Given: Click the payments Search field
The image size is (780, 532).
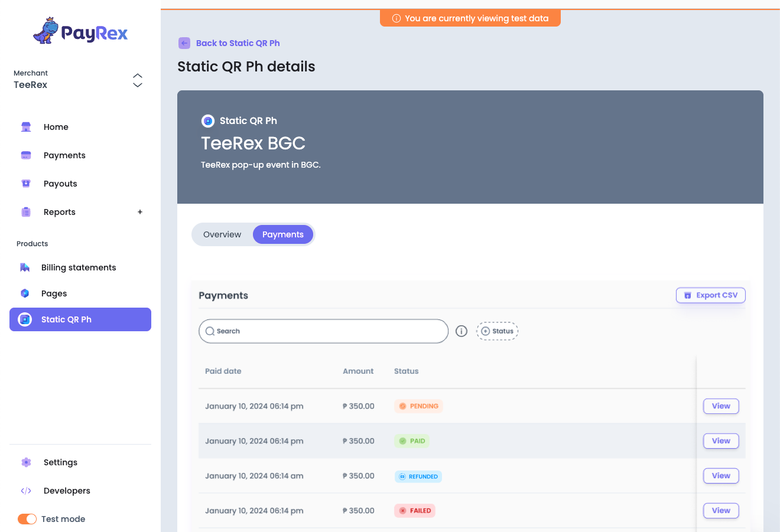Looking at the screenshot, I should click(324, 331).
